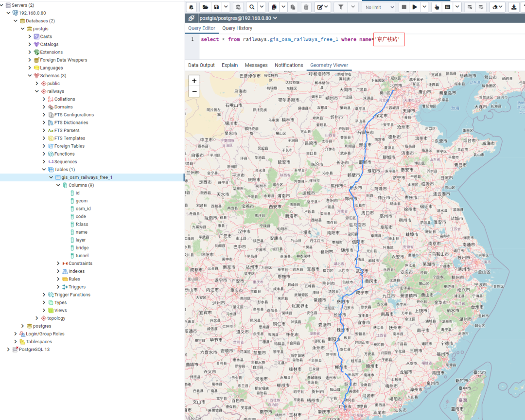525x420 pixels.
Task: Click the Delete trash icon in toolbar
Action: (x=306, y=7)
